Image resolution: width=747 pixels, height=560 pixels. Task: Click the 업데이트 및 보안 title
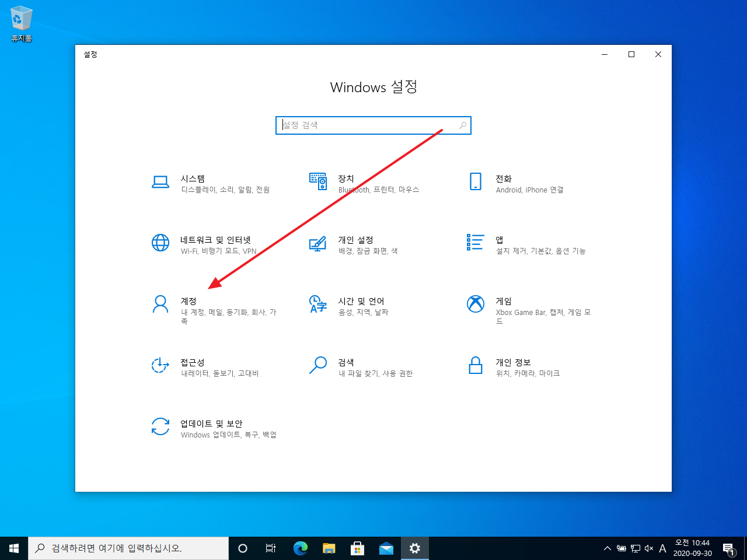coord(211,423)
